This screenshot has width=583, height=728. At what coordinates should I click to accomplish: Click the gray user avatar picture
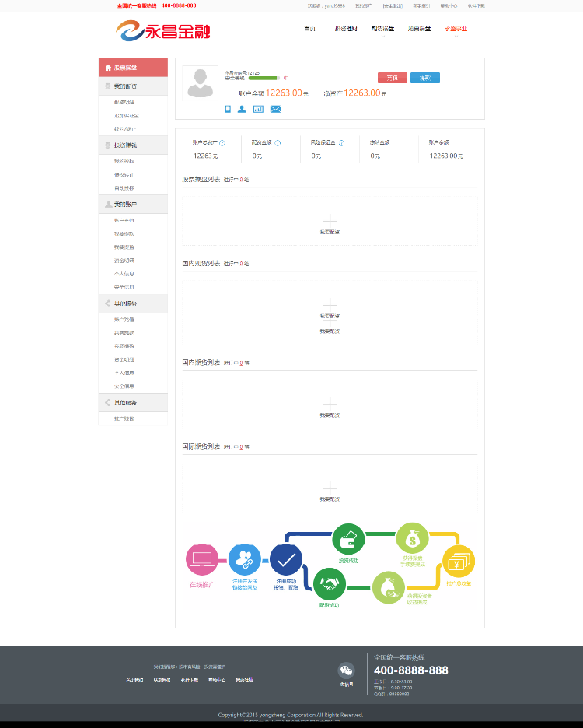(x=200, y=83)
